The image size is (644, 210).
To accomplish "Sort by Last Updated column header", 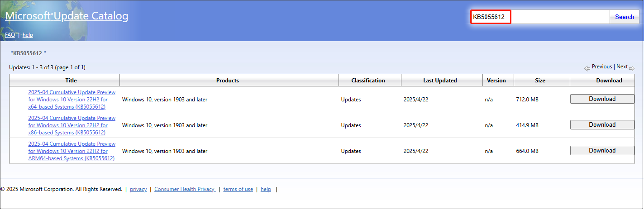I will [440, 81].
